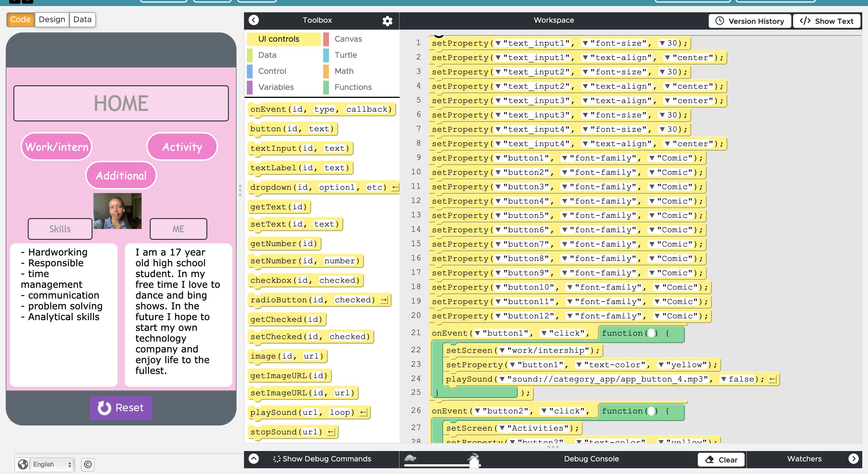Click the globe language icon
This screenshot has height=474, width=868.
tap(23, 464)
